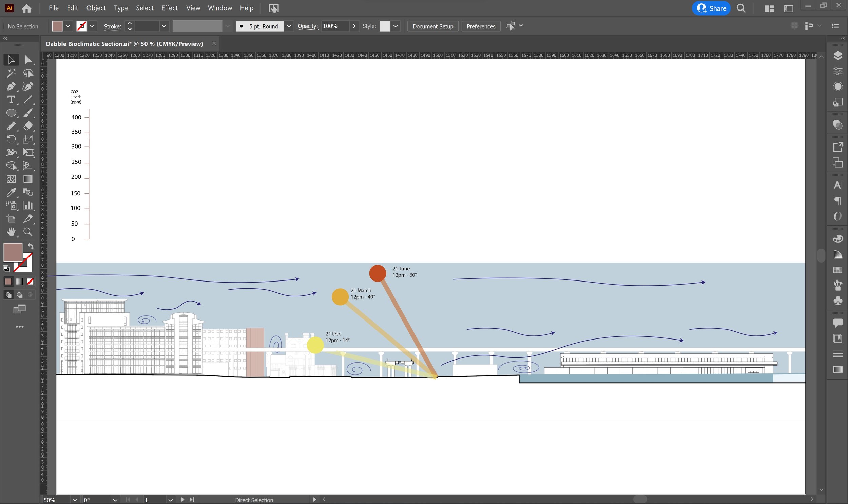
Task: Select the Rotate tool
Action: 11,139
